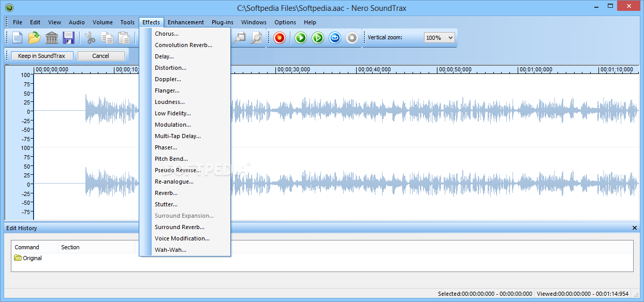
Task: Choose the Stutter... effect
Action: tap(185, 204)
